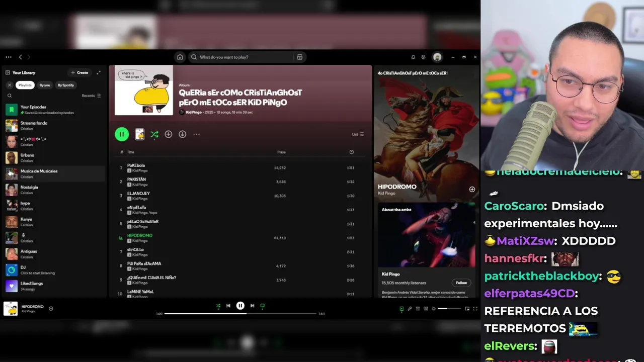Skip to the next track
The image size is (644, 362).
(x=252, y=306)
